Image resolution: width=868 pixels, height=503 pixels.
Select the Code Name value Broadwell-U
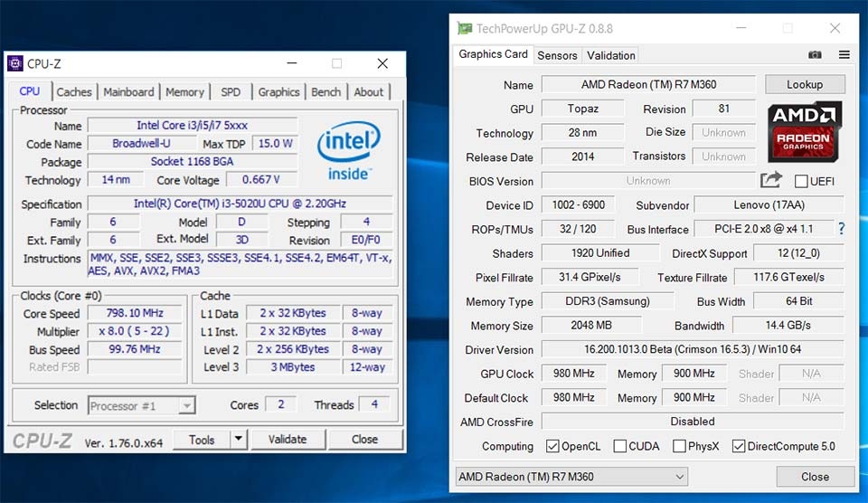click(142, 144)
